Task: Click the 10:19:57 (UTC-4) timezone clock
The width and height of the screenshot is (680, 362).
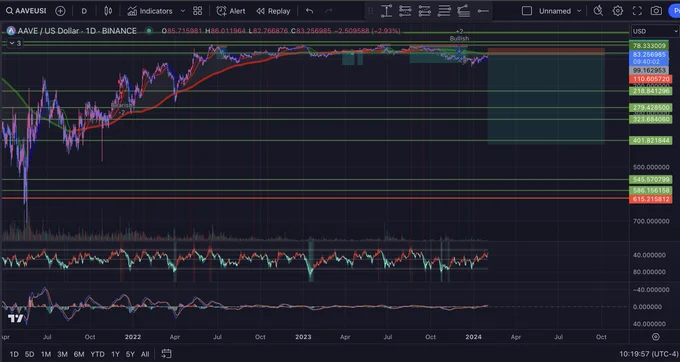Action: tap(649, 354)
